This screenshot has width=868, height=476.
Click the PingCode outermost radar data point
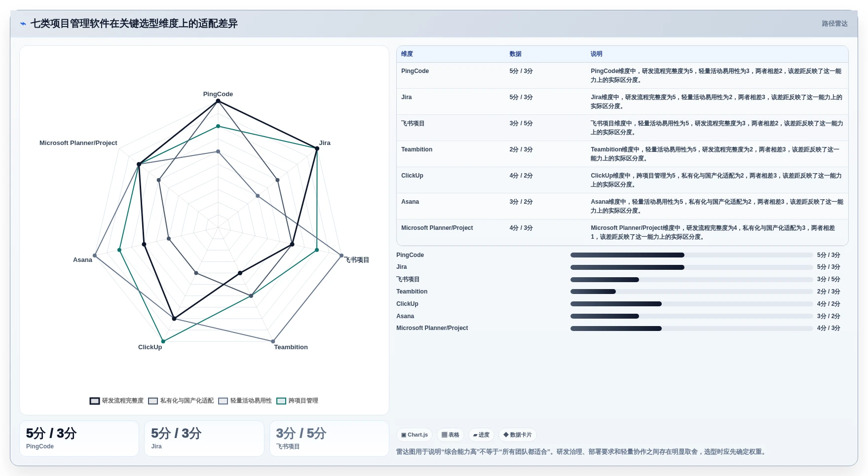point(218,101)
